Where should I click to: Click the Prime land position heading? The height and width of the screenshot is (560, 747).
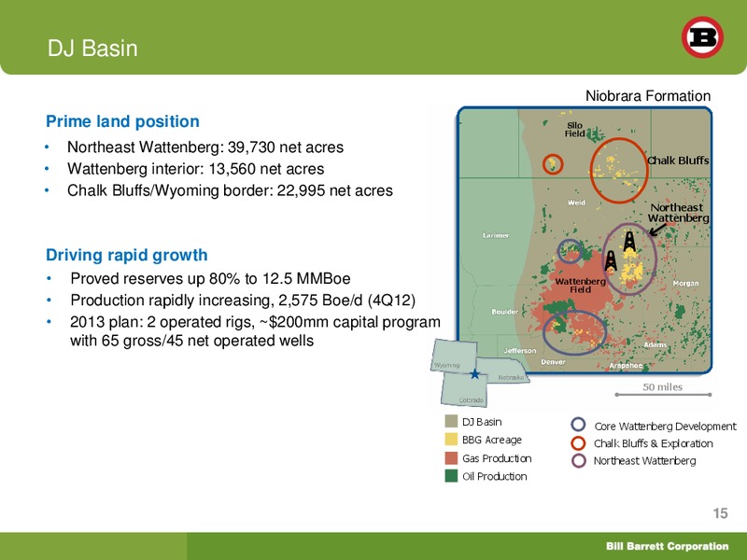(122, 121)
